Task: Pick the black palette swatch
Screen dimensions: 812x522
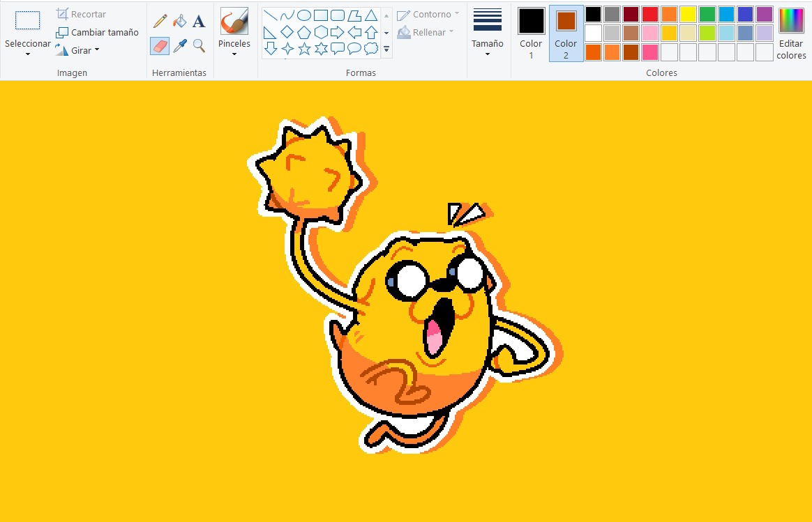Action: (x=594, y=14)
